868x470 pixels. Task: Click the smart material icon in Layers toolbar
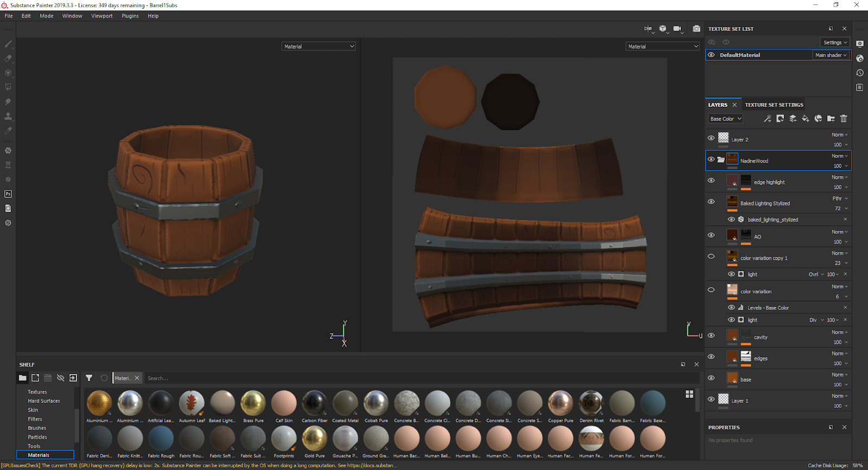(x=818, y=119)
